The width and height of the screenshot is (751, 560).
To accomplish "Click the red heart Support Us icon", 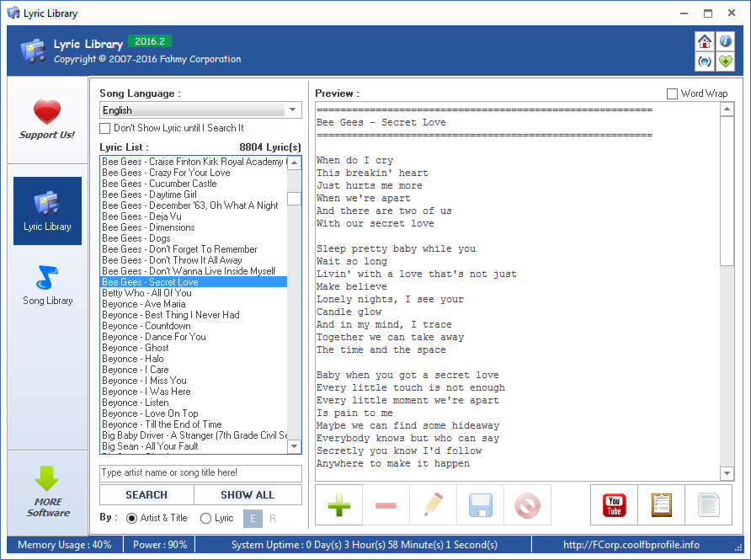I will (x=47, y=112).
